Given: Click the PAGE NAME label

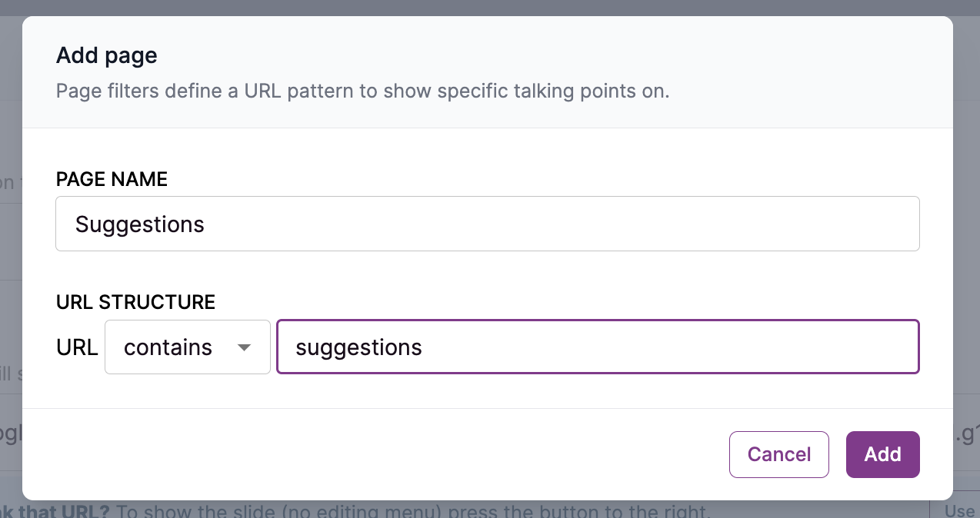Looking at the screenshot, I should pyautogui.click(x=112, y=179).
